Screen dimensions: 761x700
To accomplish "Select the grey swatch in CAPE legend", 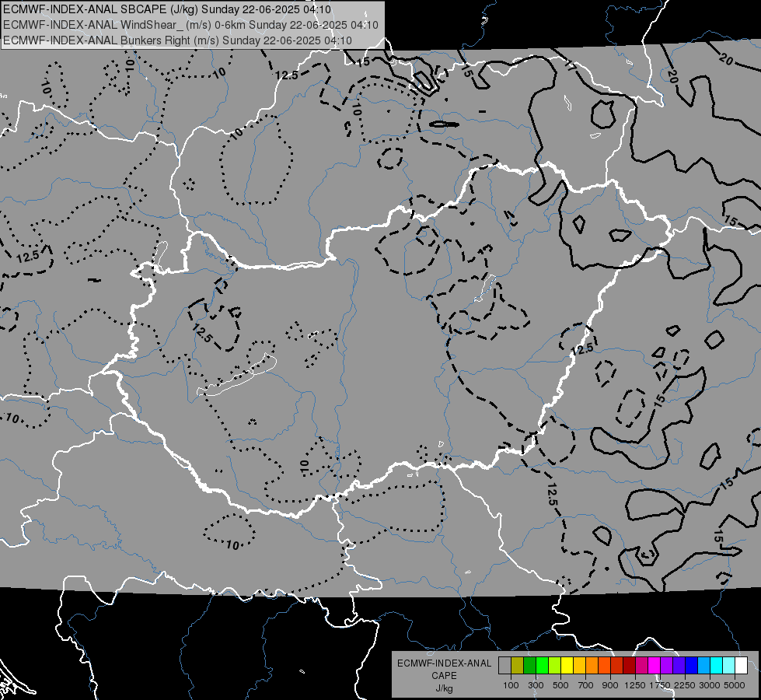I will [x=504, y=665].
